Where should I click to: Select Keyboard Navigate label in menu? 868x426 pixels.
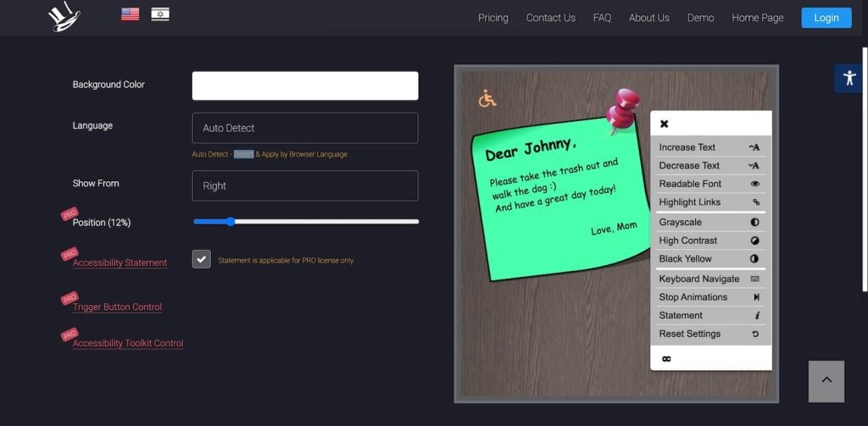point(699,279)
